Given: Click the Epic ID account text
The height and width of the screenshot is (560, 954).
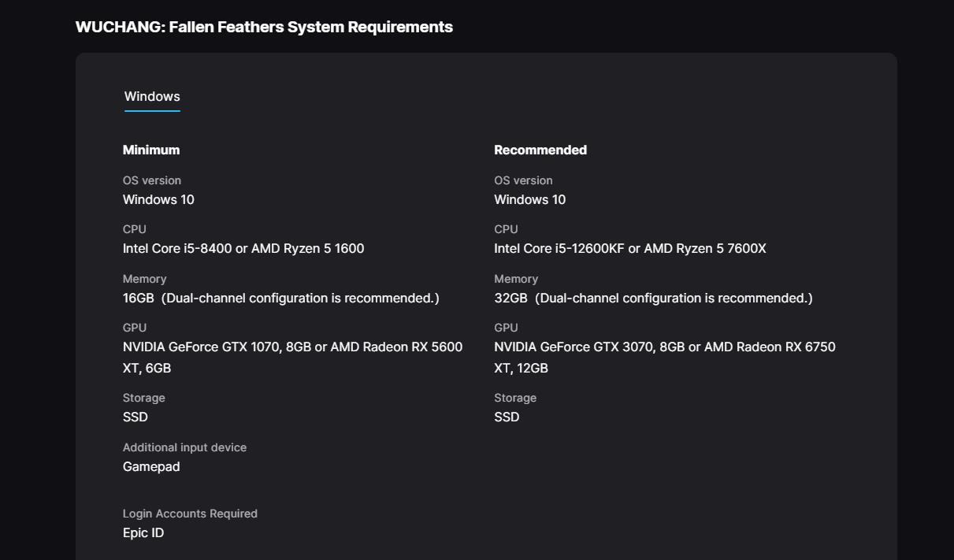Looking at the screenshot, I should [143, 533].
